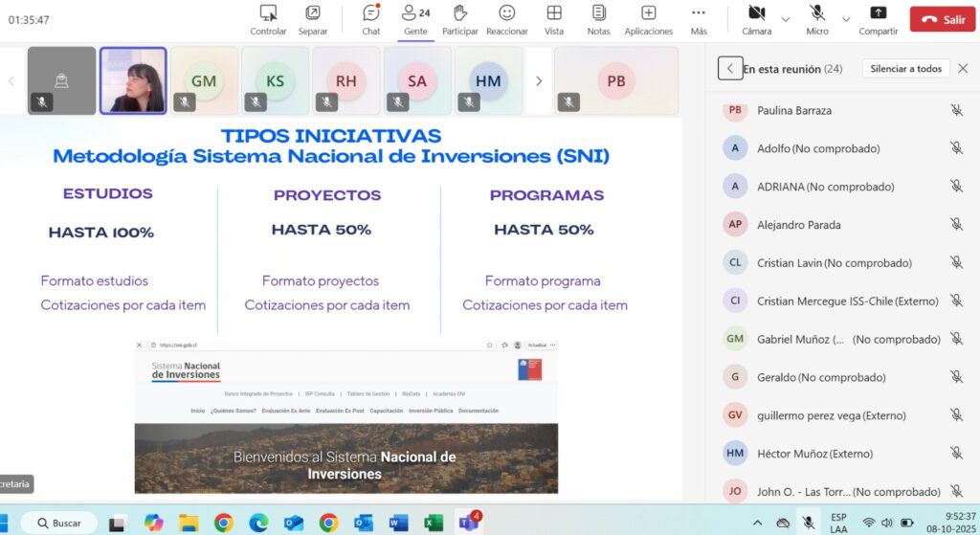
Task: Leave the meeting with Salir button
Action: 942,19
